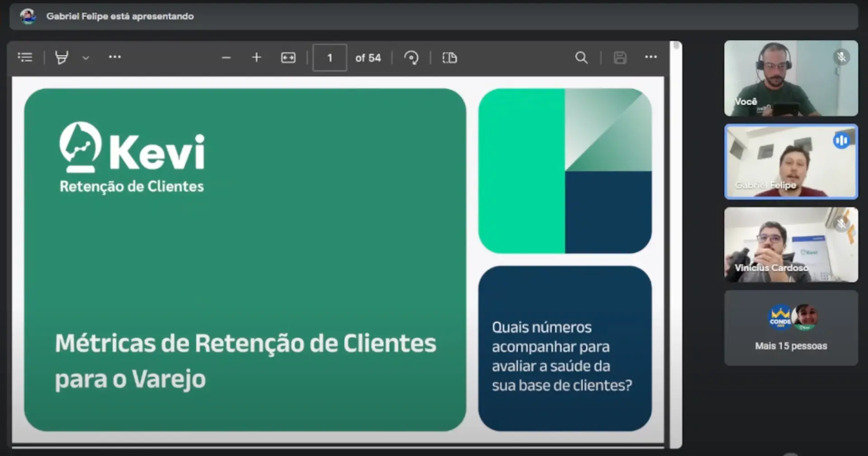
Task: Click the Kevi logo on the slide
Action: pyautogui.click(x=132, y=147)
